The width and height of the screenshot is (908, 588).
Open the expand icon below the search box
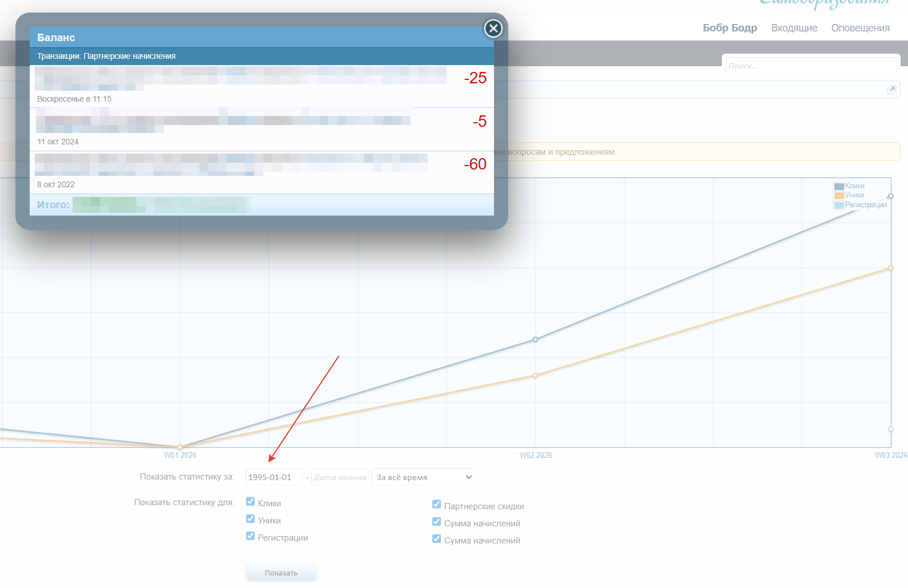[891, 90]
